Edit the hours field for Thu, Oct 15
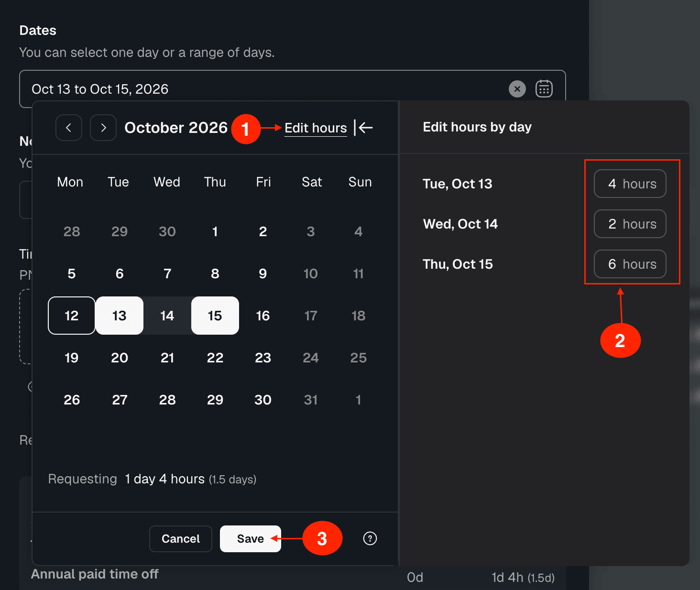This screenshot has width=700, height=590. 630,264
